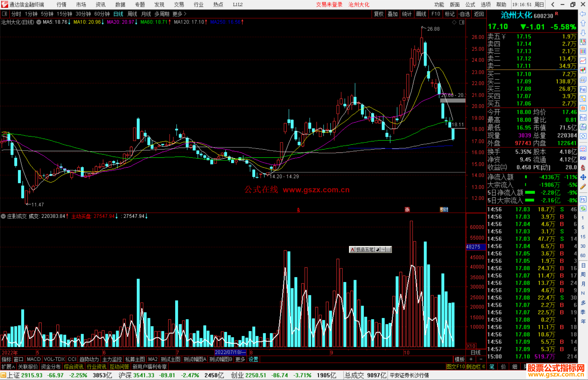Click the plus zoom button beside 模板

click(x=471, y=359)
